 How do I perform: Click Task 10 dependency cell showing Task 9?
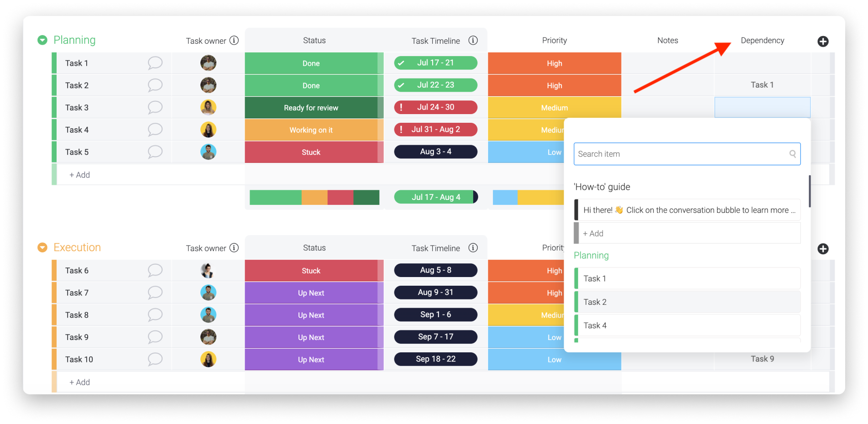coord(762,359)
